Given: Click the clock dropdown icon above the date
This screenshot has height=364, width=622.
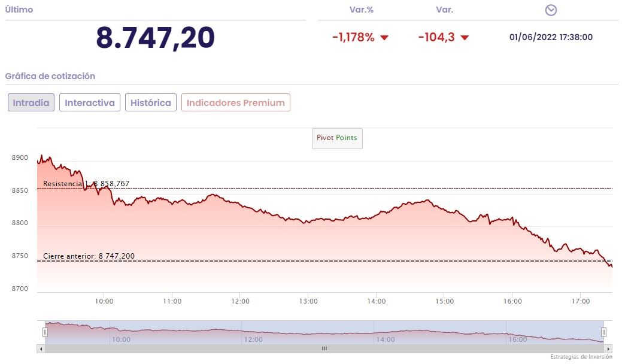Looking at the screenshot, I should click(x=551, y=10).
